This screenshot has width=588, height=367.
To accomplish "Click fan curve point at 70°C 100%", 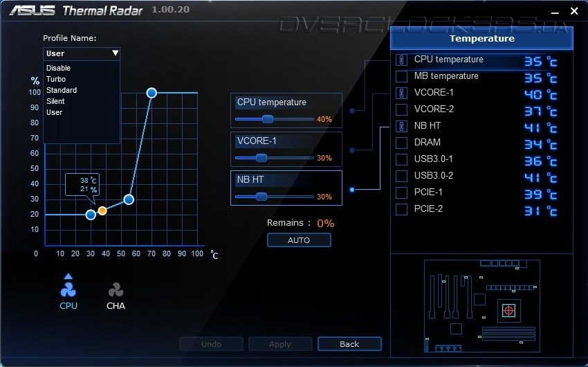I will point(151,93).
